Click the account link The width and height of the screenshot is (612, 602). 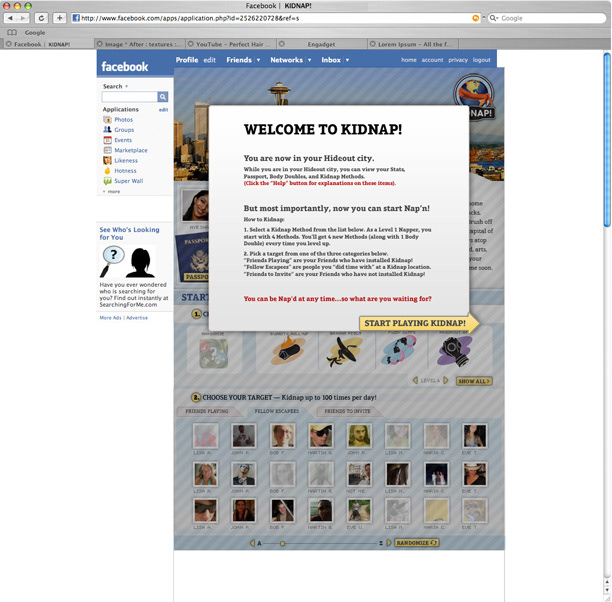tap(432, 60)
